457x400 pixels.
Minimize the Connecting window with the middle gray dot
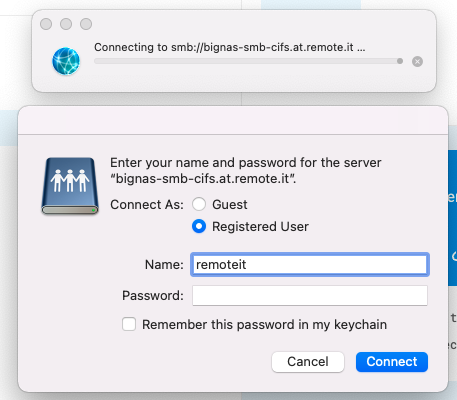pos(66,24)
